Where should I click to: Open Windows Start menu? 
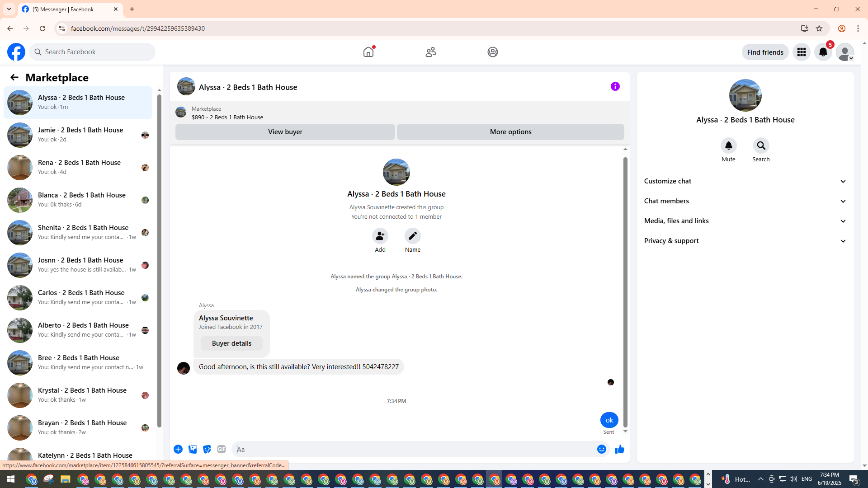[x=11, y=479]
